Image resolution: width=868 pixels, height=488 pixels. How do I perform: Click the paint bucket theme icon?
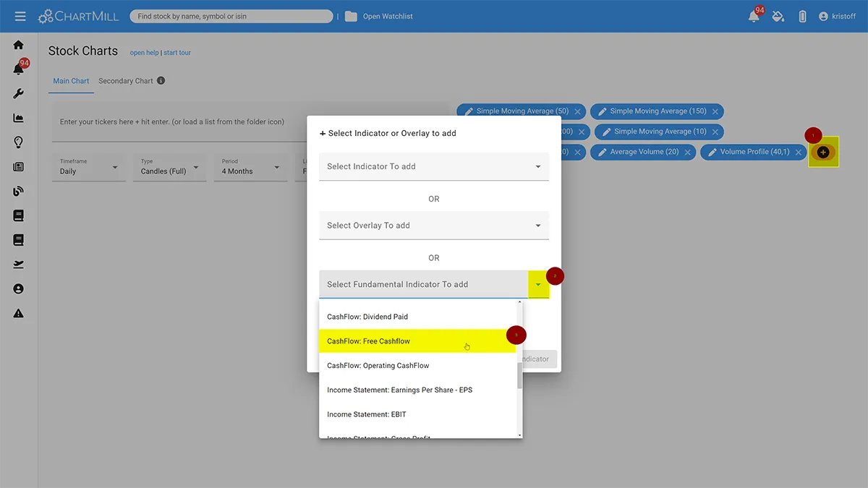pos(778,16)
